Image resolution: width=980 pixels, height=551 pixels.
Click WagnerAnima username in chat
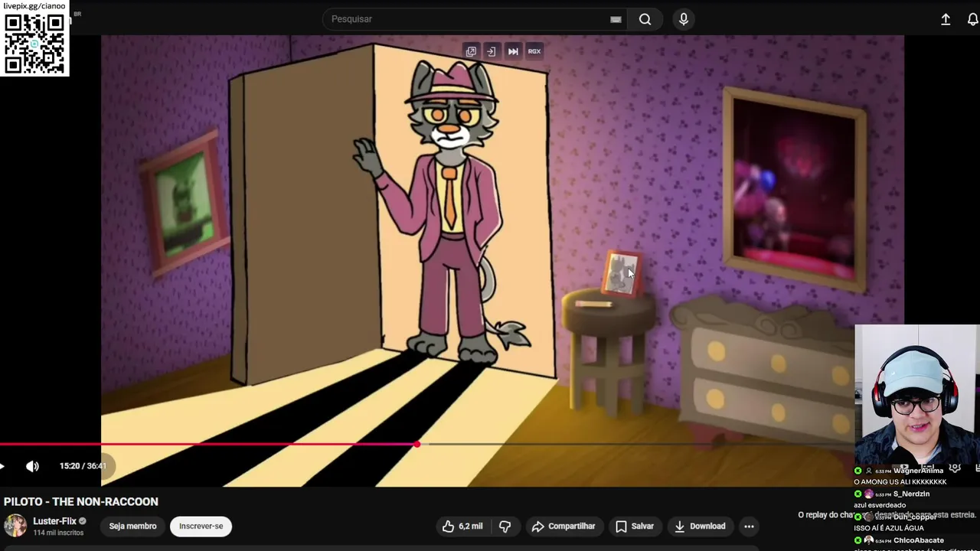click(918, 471)
